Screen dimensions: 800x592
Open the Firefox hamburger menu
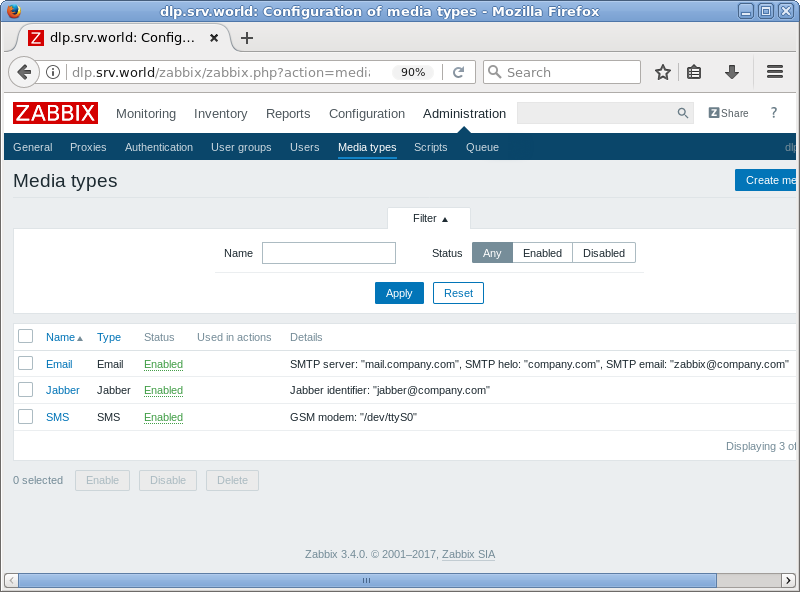774,72
